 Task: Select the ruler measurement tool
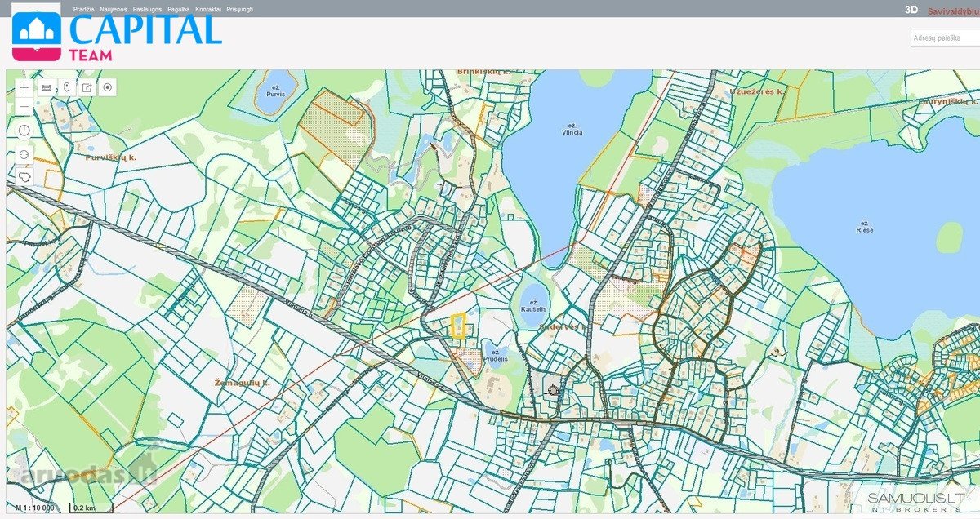(x=47, y=86)
